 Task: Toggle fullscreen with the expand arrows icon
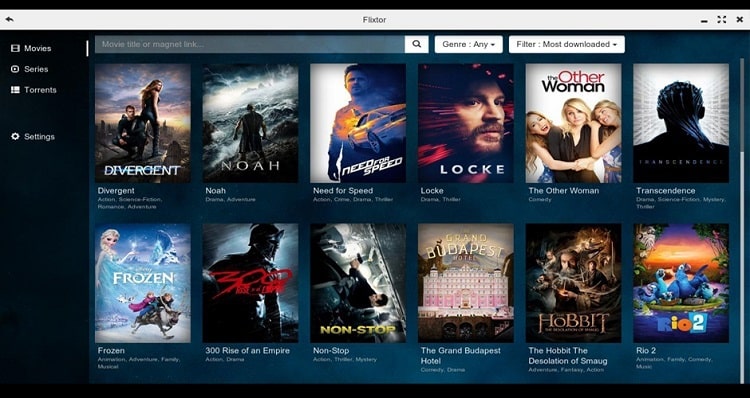tap(722, 20)
